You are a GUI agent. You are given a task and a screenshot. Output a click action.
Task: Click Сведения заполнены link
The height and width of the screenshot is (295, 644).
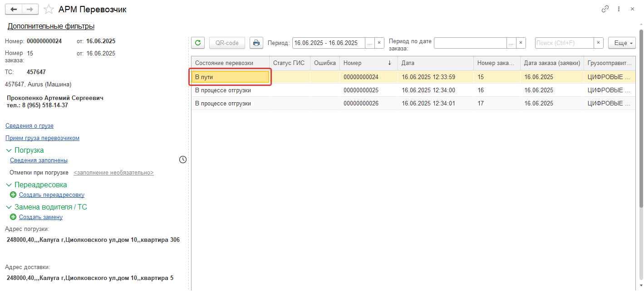[39, 160]
